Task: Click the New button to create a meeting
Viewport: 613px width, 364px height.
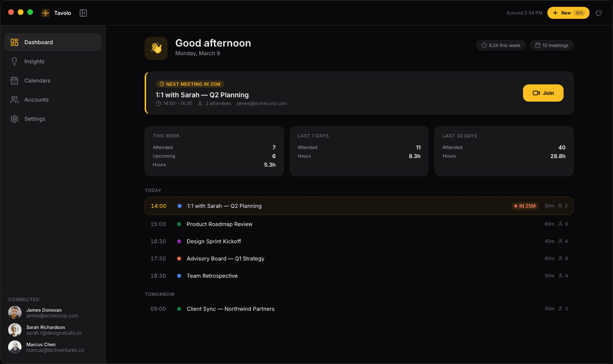Action: [x=568, y=13]
